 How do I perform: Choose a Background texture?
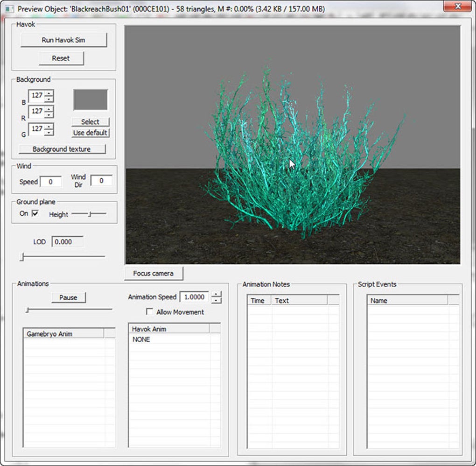click(62, 149)
